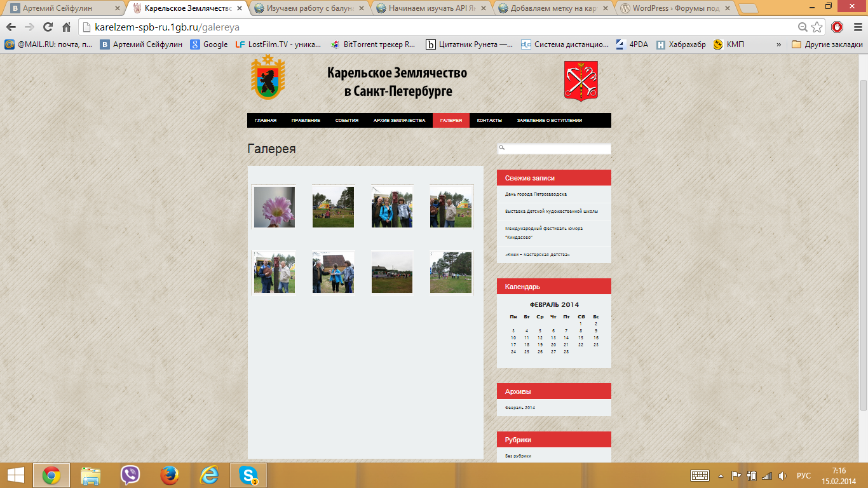Open Viber from the Windows taskbar
The height and width of the screenshot is (488, 868).
(x=130, y=475)
